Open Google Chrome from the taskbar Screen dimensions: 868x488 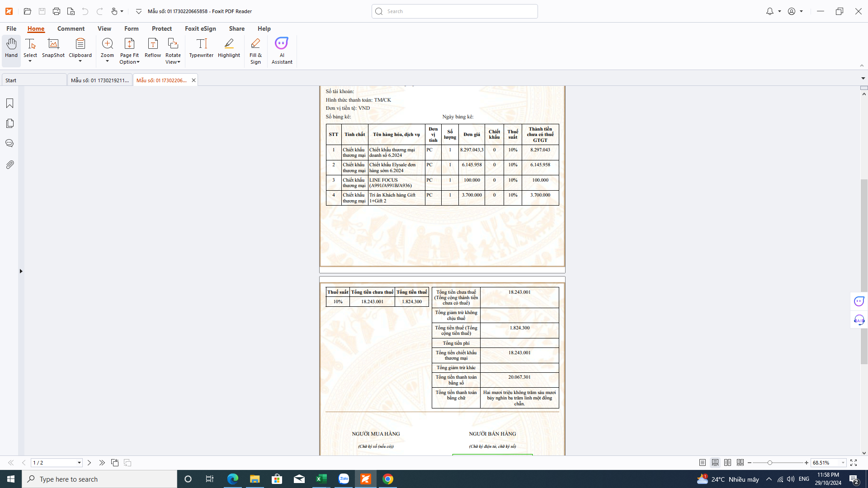388,479
